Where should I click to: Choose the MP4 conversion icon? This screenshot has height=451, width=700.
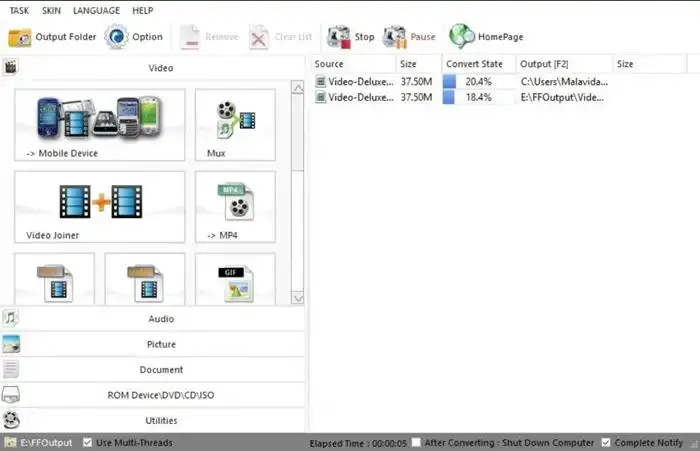[x=235, y=206]
